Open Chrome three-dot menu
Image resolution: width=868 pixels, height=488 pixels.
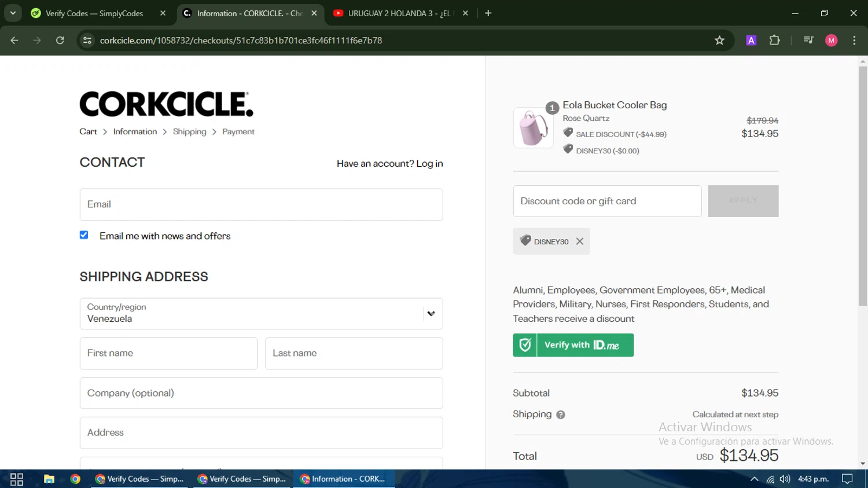click(854, 41)
